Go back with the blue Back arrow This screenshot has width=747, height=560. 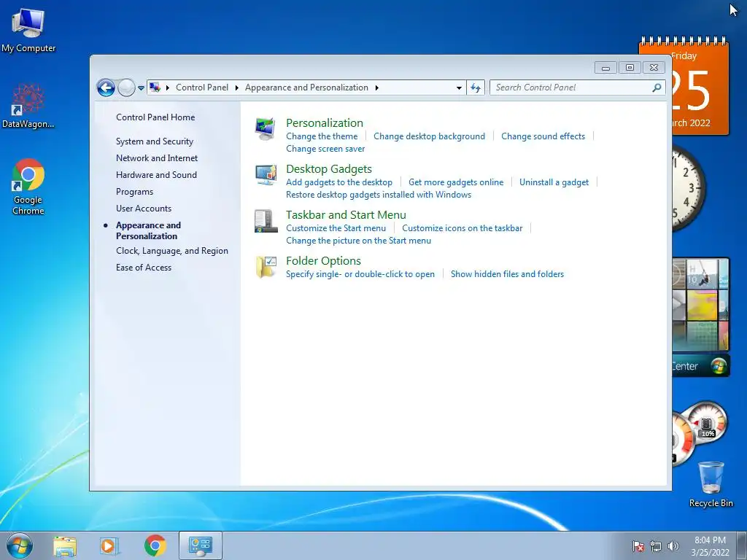pyautogui.click(x=106, y=87)
